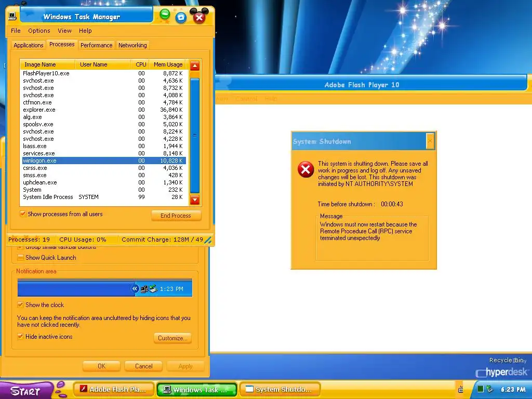Sort by User Name column header
Viewport: 532px width, 399px height.
click(103, 64)
